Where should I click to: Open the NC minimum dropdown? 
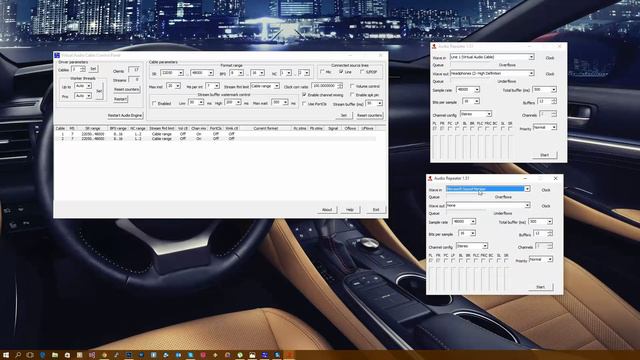coord(286,73)
